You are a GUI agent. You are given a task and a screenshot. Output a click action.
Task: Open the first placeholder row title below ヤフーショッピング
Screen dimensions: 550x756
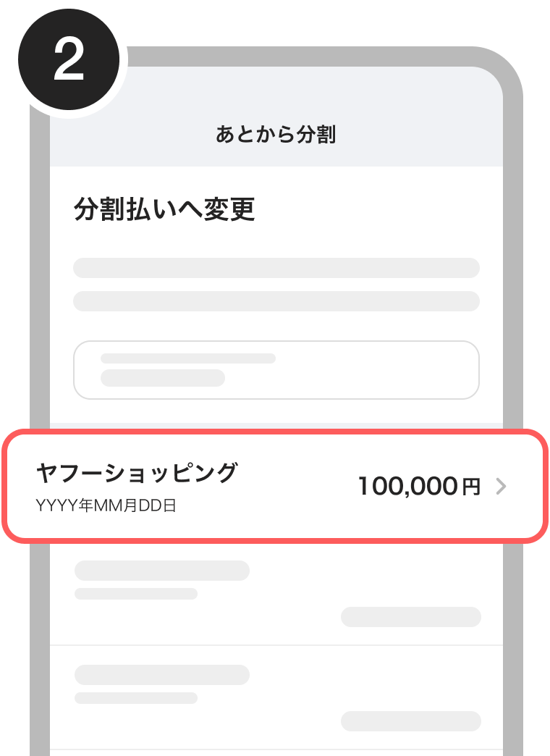(x=162, y=571)
